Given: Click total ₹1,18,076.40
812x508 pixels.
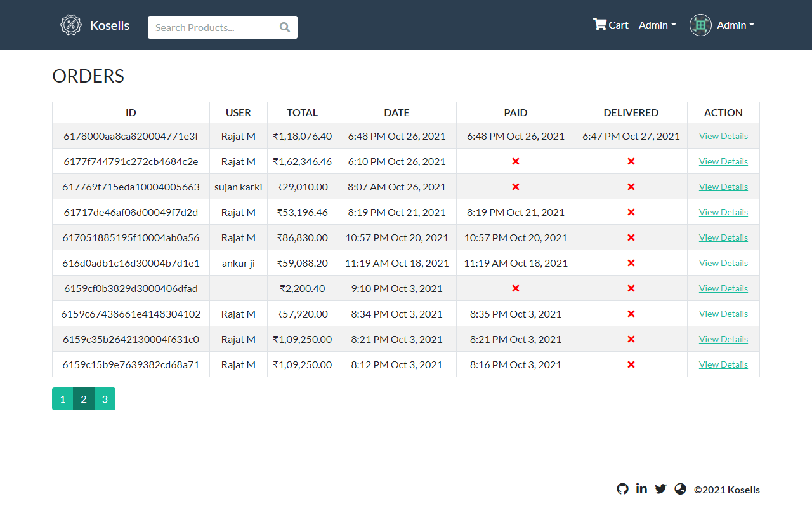Looking at the screenshot, I should tap(302, 136).
